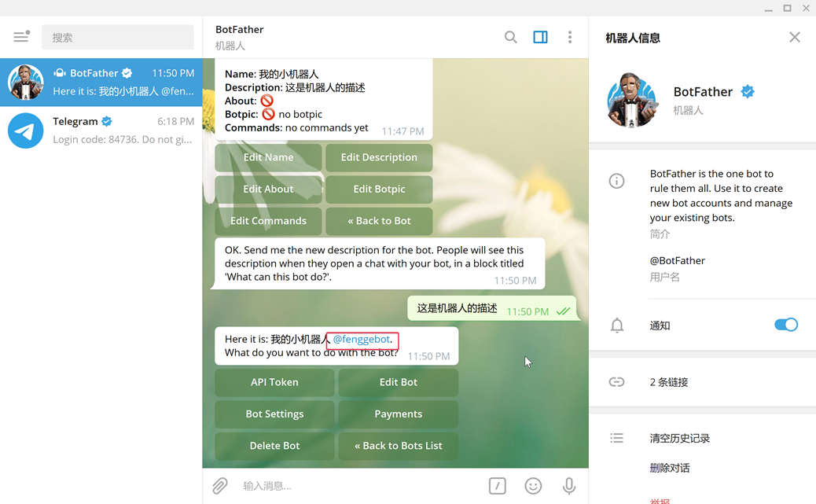The image size is (816, 504).
Task: Open the 2 条链接 shared links row
Action: 703,382
